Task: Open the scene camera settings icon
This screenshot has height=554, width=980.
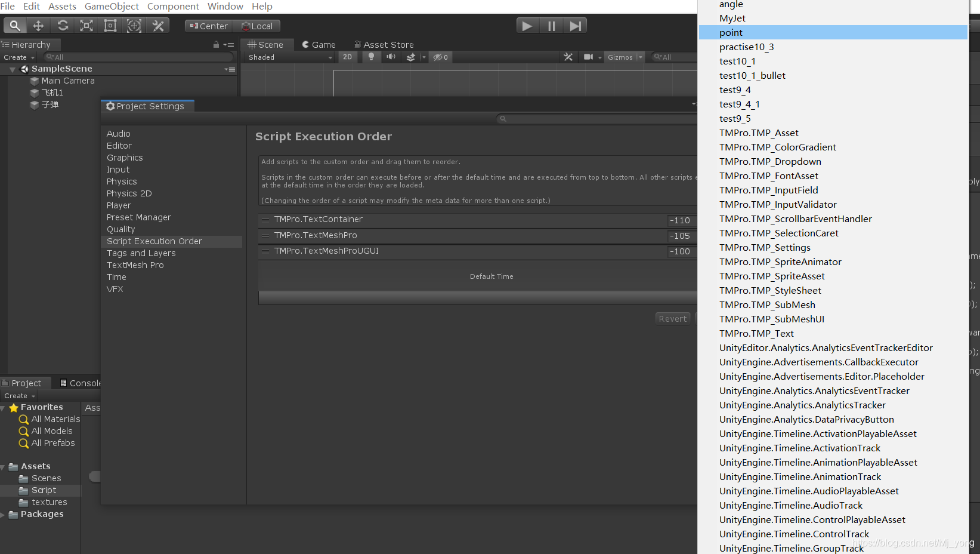Action: click(x=588, y=57)
